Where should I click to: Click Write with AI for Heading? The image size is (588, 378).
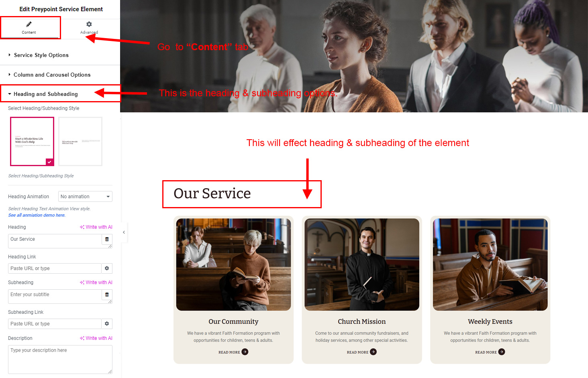(x=96, y=227)
